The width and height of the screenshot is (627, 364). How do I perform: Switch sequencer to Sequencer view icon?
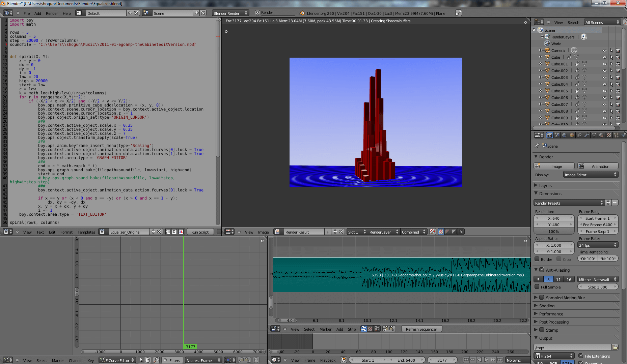coord(364,329)
